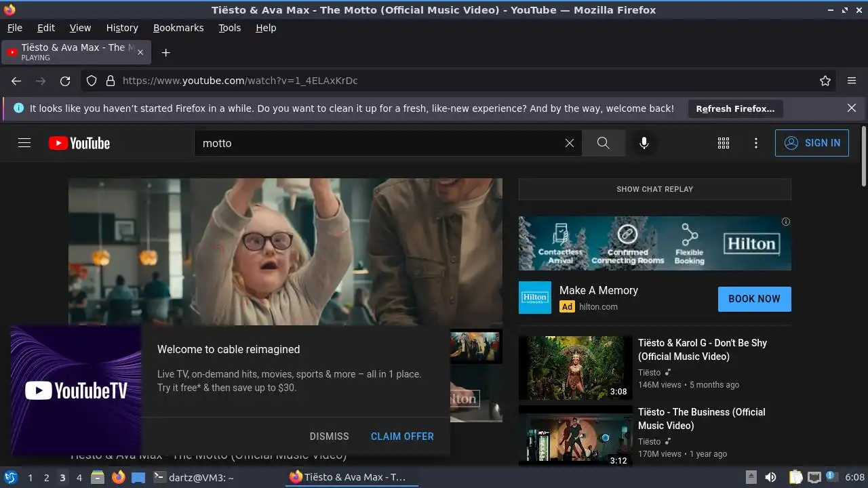Click the YouTube TV promo logo image
The image size is (868, 488).
76,390
